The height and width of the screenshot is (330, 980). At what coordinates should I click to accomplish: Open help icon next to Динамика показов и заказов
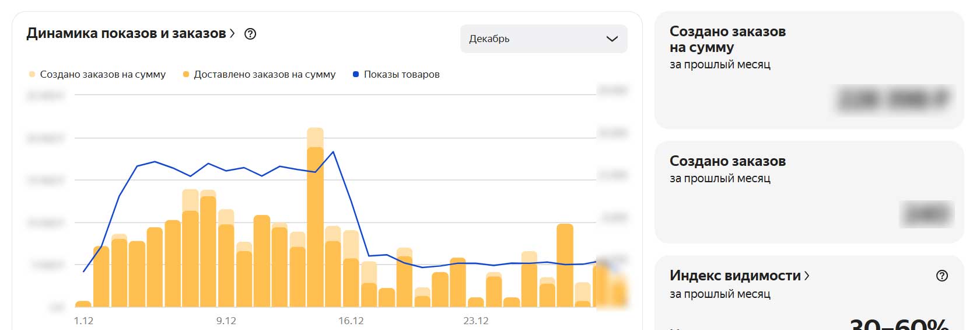250,34
